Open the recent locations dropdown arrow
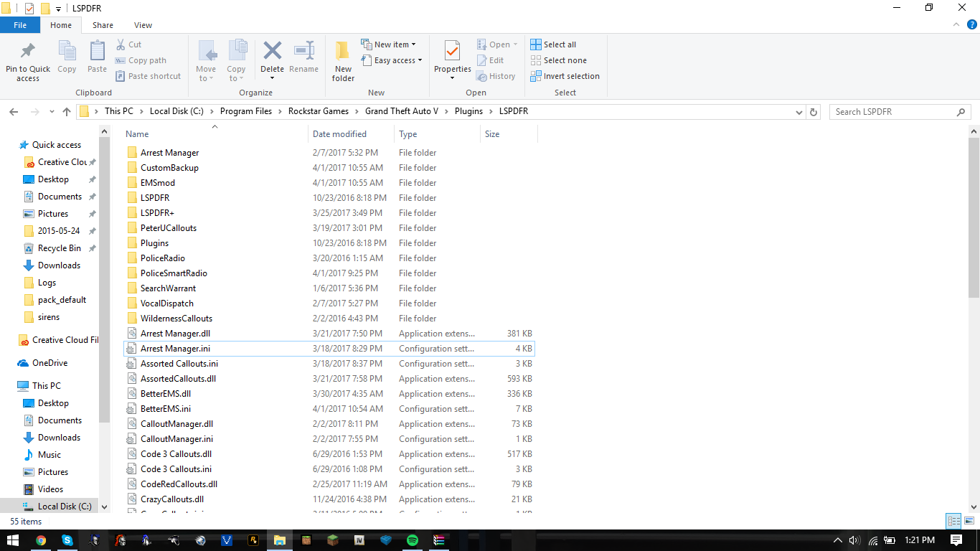980x551 pixels. tap(52, 112)
